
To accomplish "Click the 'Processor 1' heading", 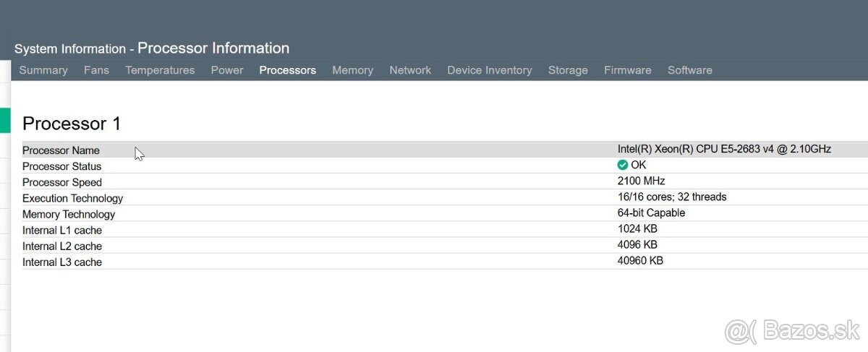I will tap(72, 124).
